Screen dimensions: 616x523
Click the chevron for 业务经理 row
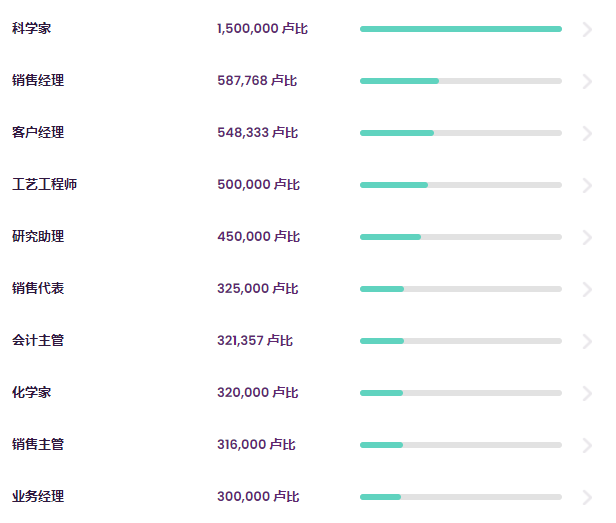(587, 497)
